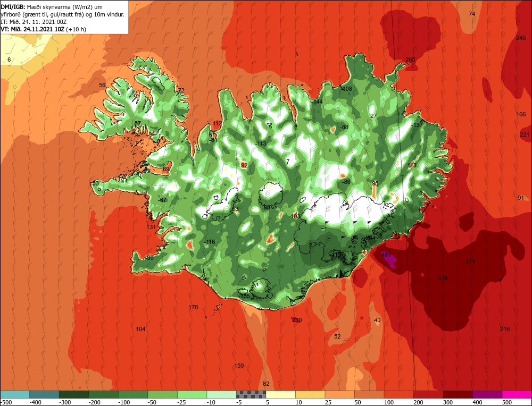
Task: Click the '400' legend label
Action: [x=477, y=402]
